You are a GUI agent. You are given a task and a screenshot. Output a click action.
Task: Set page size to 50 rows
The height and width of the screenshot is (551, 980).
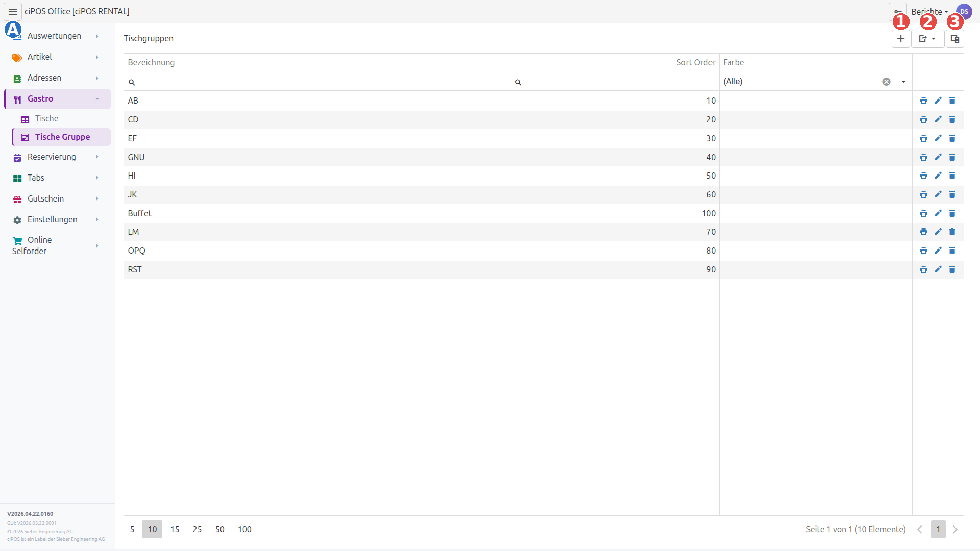point(220,530)
